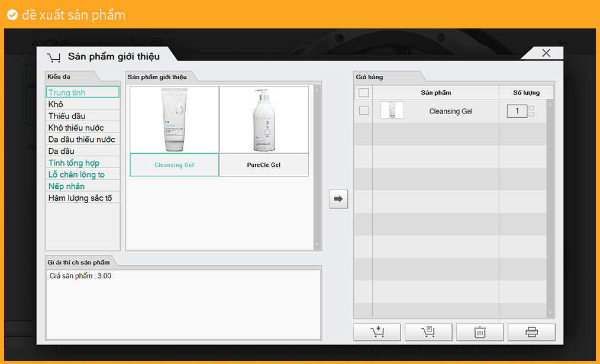Check the Cleansing Gel row checkbox
Image resolution: width=600 pixels, height=364 pixels.
coord(364,111)
